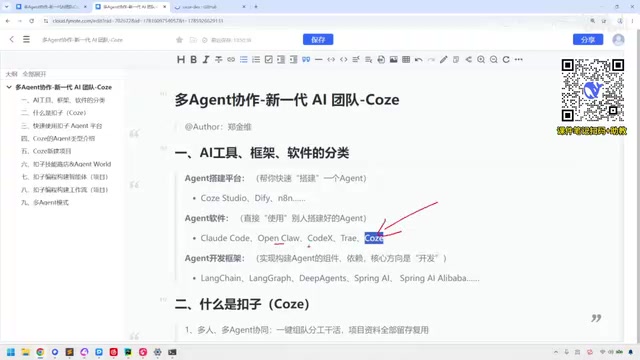The width and height of the screenshot is (640, 360).
Task: Zoom out using the magnifier minus icon
Action: (493, 60)
